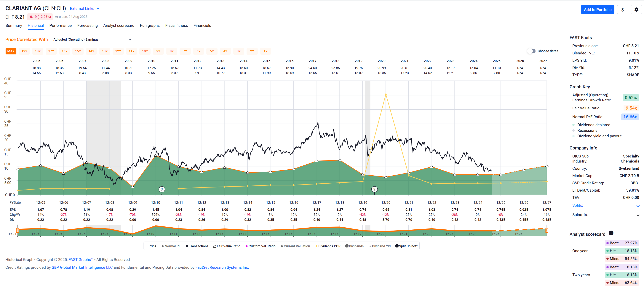Select 7Y time range
Image resolution: width=644 pixels, height=290 pixels.
[185, 51]
